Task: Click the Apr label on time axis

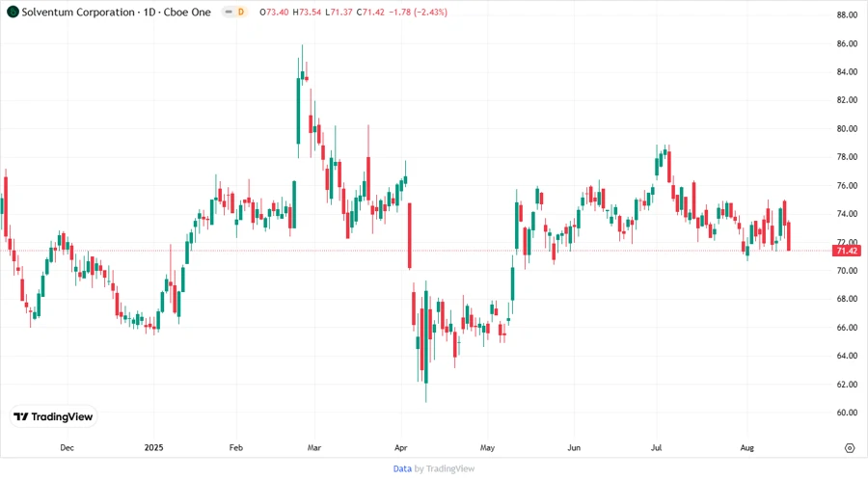Action: pyautogui.click(x=401, y=447)
